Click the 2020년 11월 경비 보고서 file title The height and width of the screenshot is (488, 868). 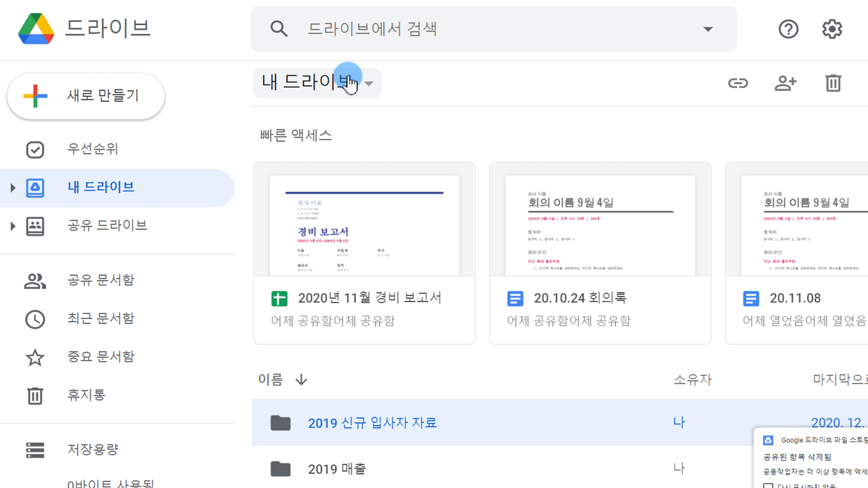click(370, 298)
